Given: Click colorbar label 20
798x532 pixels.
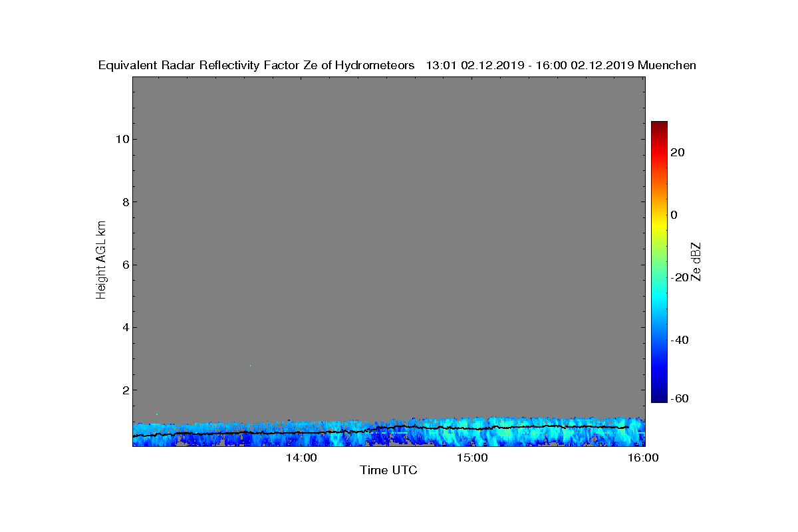Looking at the screenshot, I should click(x=678, y=152).
